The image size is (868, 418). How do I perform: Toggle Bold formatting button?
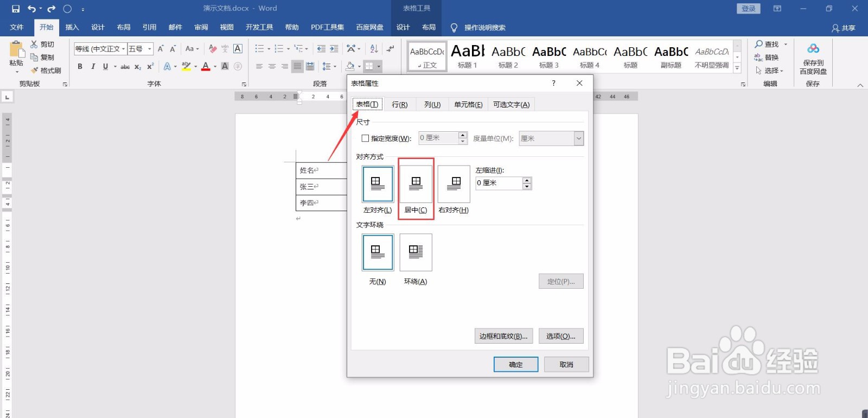tap(80, 66)
